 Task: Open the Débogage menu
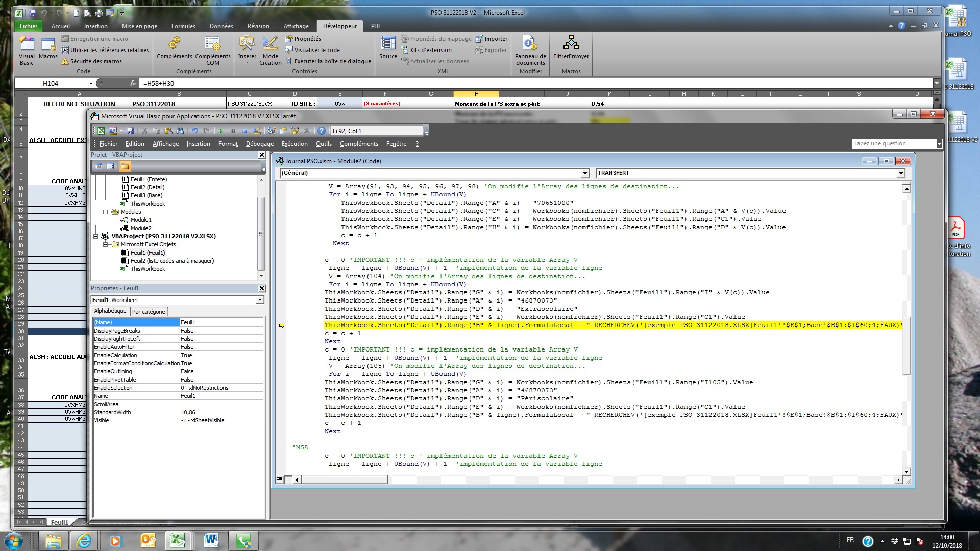[260, 144]
